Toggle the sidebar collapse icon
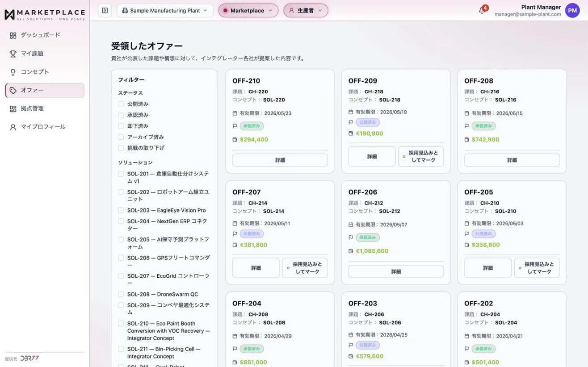 click(105, 10)
